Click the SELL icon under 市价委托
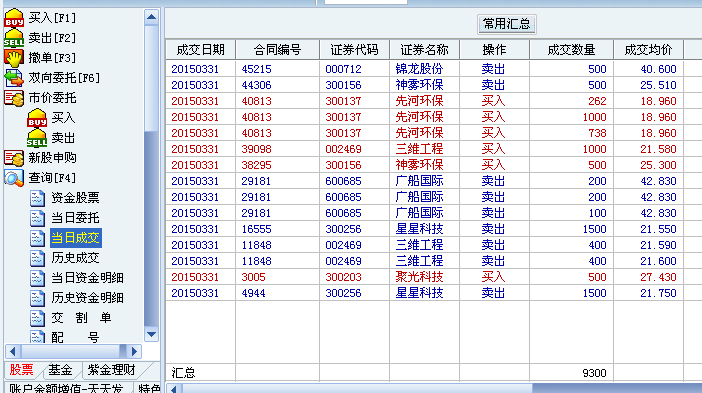The image size is (702, 393). [x=37, y=138]
